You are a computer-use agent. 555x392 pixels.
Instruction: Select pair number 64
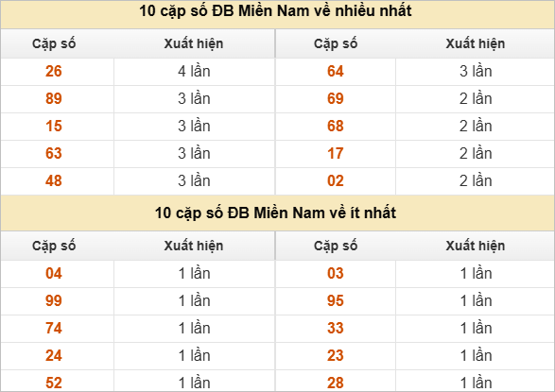pos(336,72)
